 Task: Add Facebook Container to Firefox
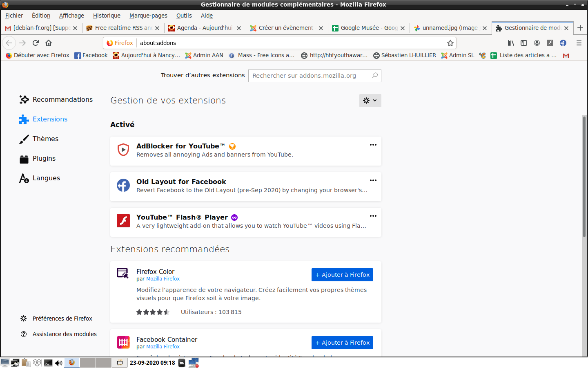click(342, 343)
